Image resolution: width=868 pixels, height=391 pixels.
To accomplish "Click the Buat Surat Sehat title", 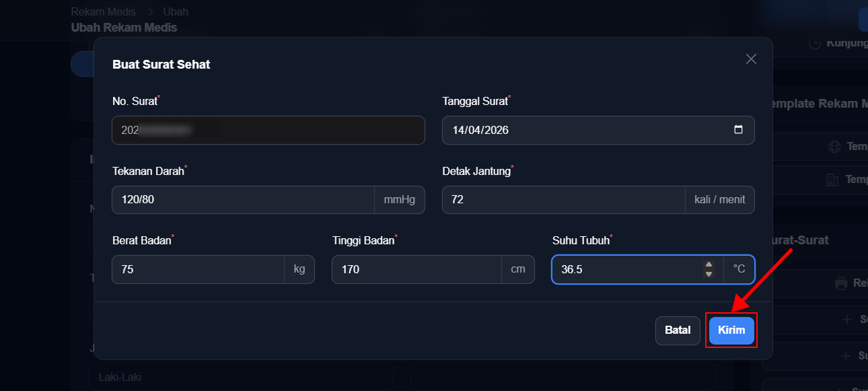I will [x=161, y=65].
